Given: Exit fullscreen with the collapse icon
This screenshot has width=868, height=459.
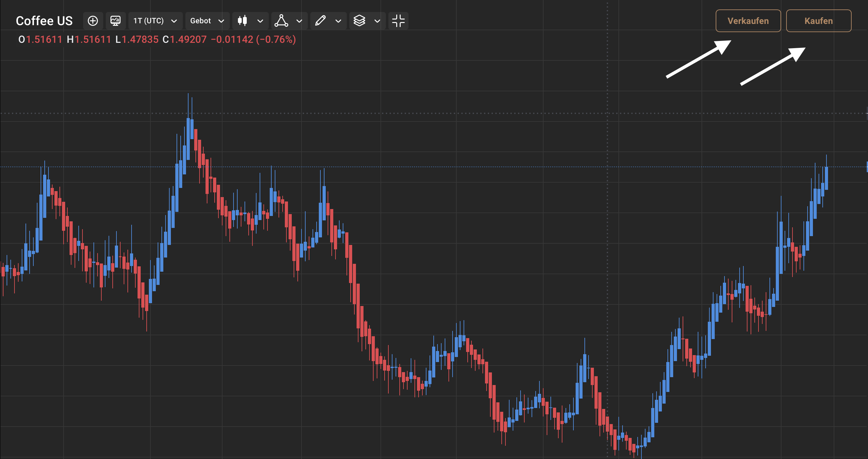Looking at the screenshot, I should 398,21.
